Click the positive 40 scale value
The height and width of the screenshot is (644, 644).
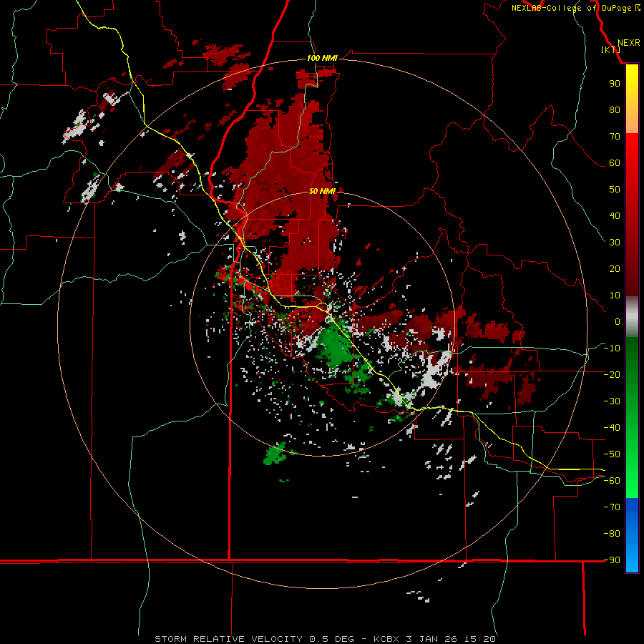615,215
